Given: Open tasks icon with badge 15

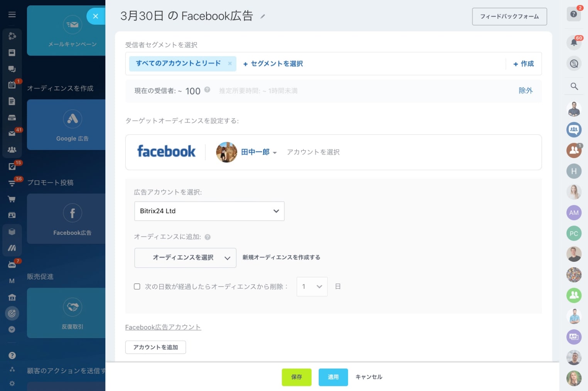Looking at the screenshot, I should click(x=12, y=167).
